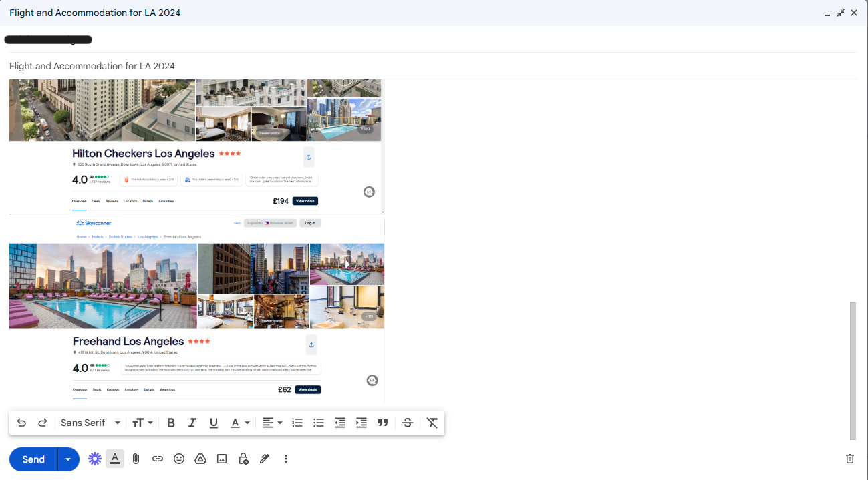This screenshot has width=868, height=480.
Task: Open the Sans Serif font dropdown
Action: click(90, 423)
